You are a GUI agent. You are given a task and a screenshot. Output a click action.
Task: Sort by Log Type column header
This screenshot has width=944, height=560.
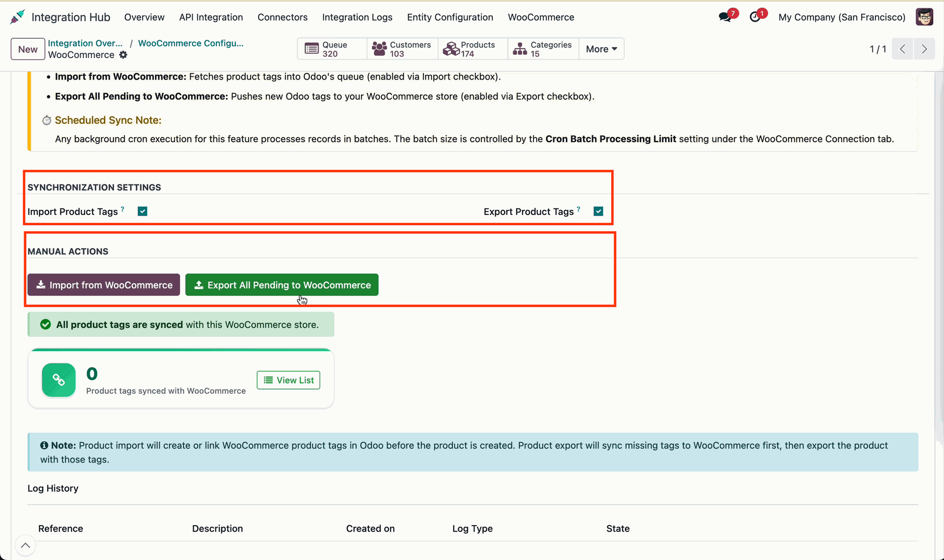pos(472,529)
